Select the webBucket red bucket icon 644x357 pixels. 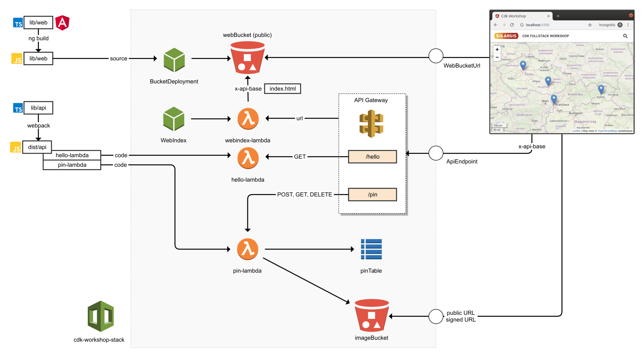pyautogui.click(x=247, y=58)
